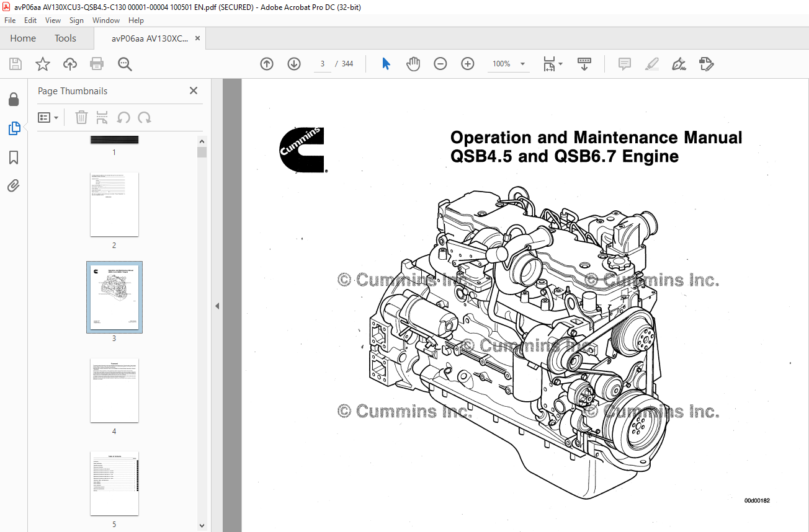Click the fit page width icon
Viewport: 809px width, 532px height.
click(549, 64)
